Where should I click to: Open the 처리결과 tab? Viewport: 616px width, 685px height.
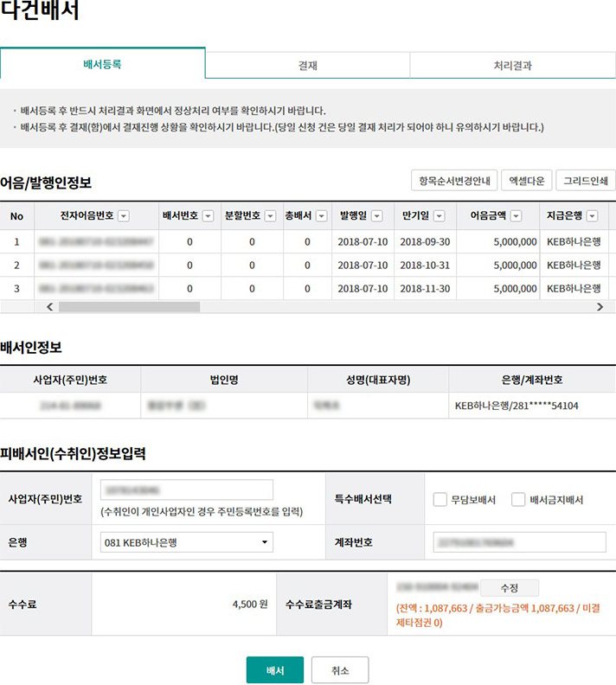coord(512,65)
